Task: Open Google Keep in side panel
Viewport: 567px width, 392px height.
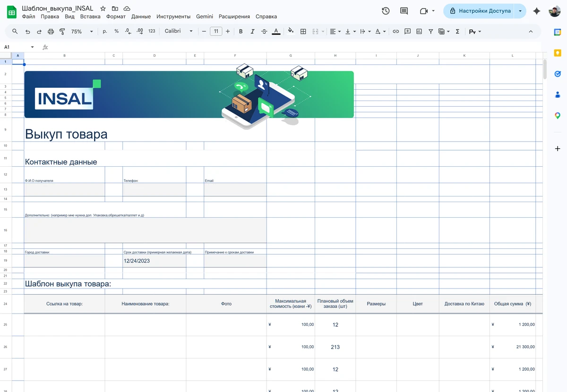Action: click(x=558, y=53)
